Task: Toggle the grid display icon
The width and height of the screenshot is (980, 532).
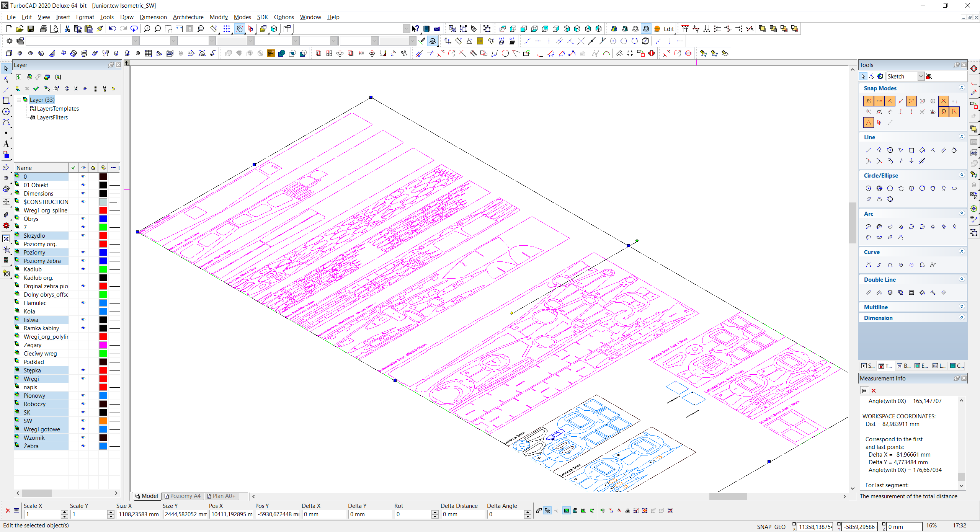Action: pyautogui.click(x=227, y=29)
